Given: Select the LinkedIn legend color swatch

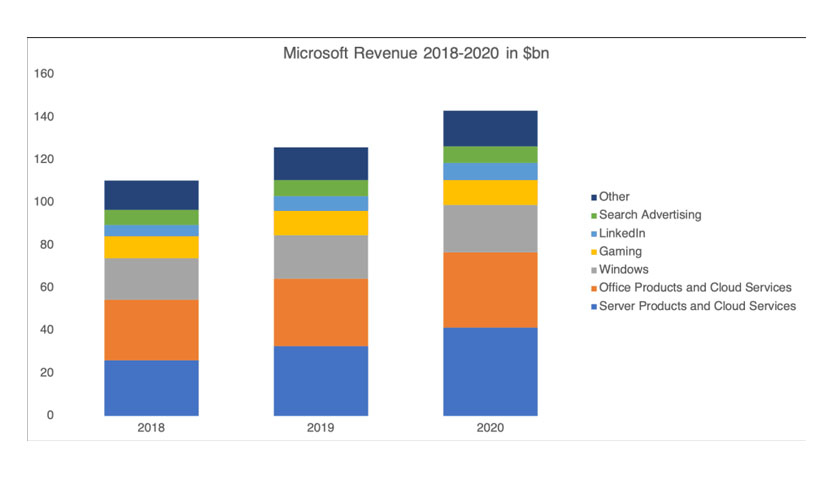Looking at the screenshot, I should [x=594, y=234].
